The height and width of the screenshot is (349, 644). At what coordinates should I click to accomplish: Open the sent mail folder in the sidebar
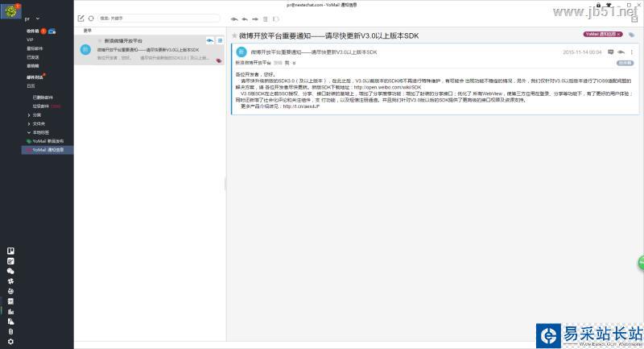[33, 57]
